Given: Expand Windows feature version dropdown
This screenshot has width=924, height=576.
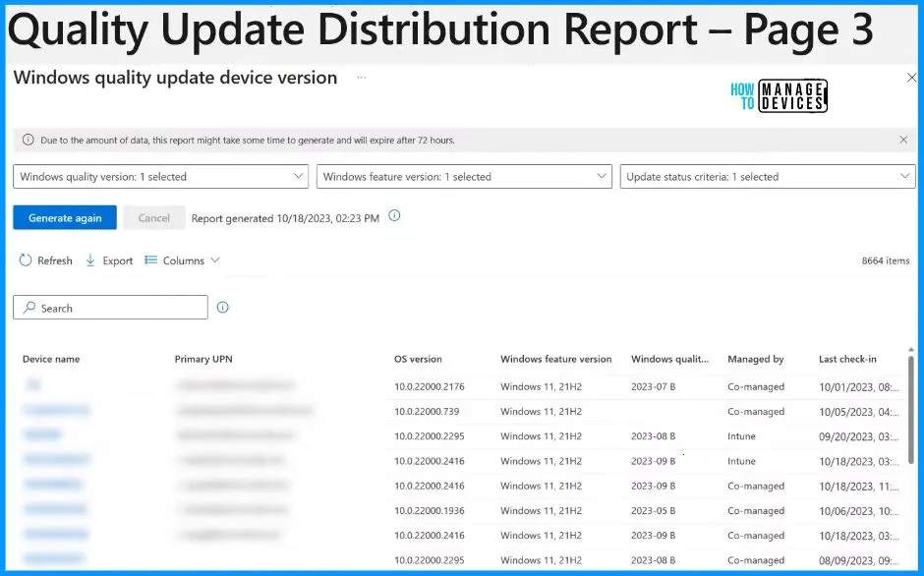Looking at the screenshot, I should [x=464, y=176].
